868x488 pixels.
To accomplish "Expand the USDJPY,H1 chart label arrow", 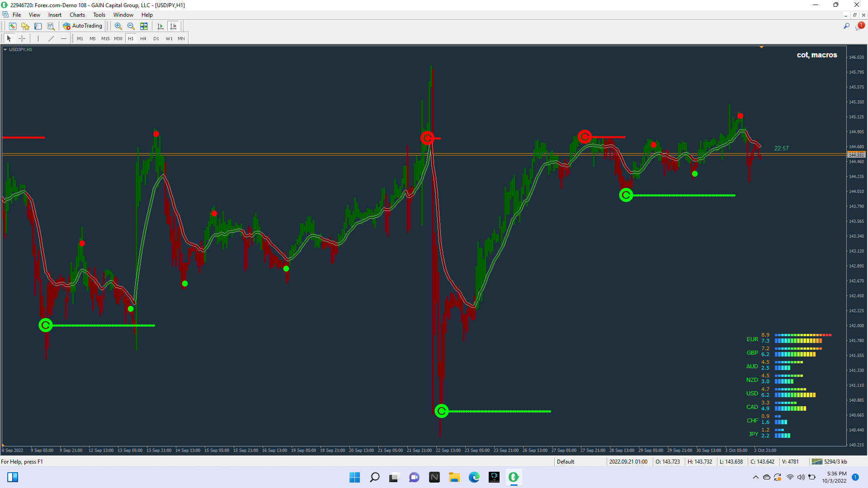I will [x=5, y=50].
